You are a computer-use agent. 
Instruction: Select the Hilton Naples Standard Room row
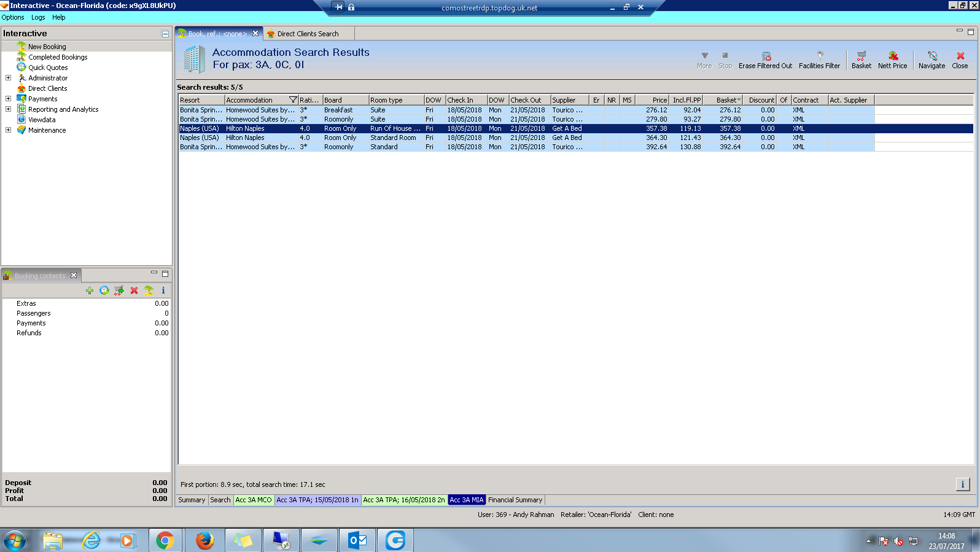click(576, 138)
